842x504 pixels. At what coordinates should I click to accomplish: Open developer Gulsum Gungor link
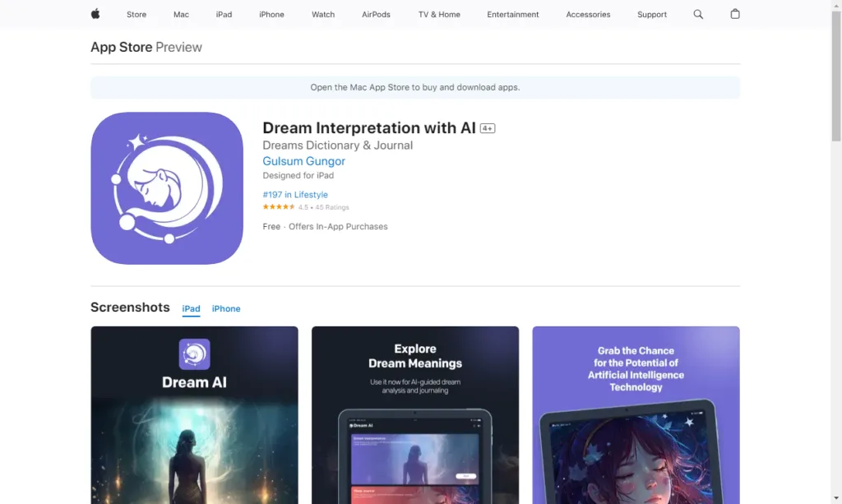click(304, 161)
